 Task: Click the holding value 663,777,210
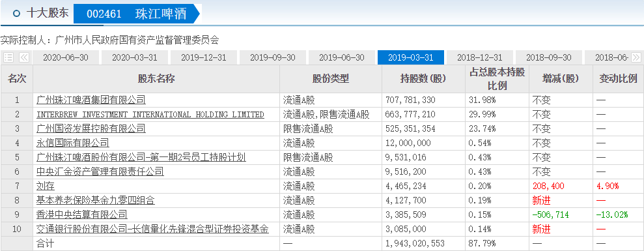tap(411, 114)
